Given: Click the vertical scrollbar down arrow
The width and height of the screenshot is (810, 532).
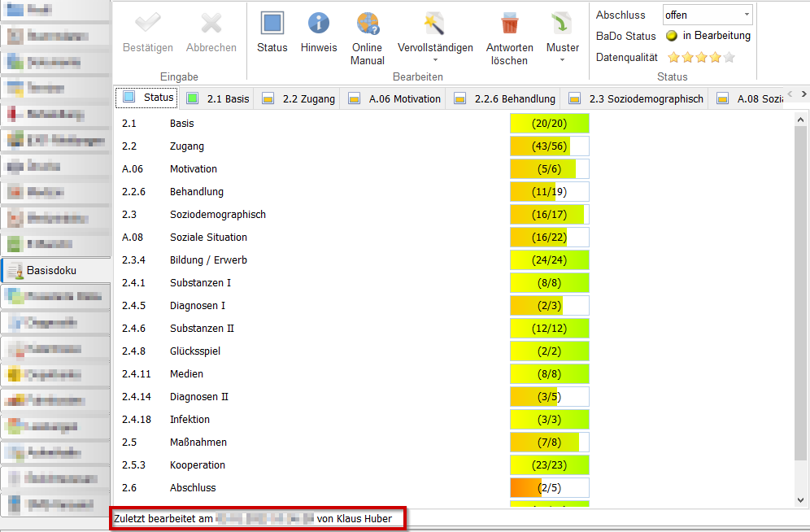Looking at the screenshot, I should coord(801,499).
